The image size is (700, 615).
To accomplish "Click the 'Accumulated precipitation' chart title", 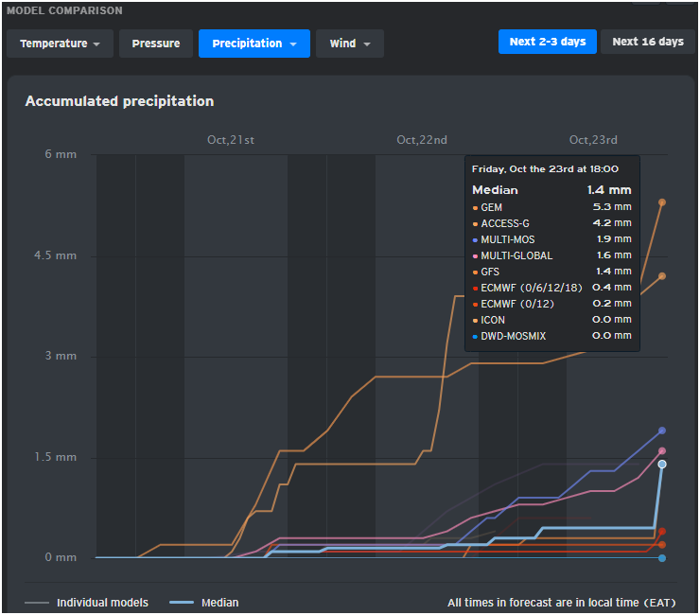I will (119, 101).
